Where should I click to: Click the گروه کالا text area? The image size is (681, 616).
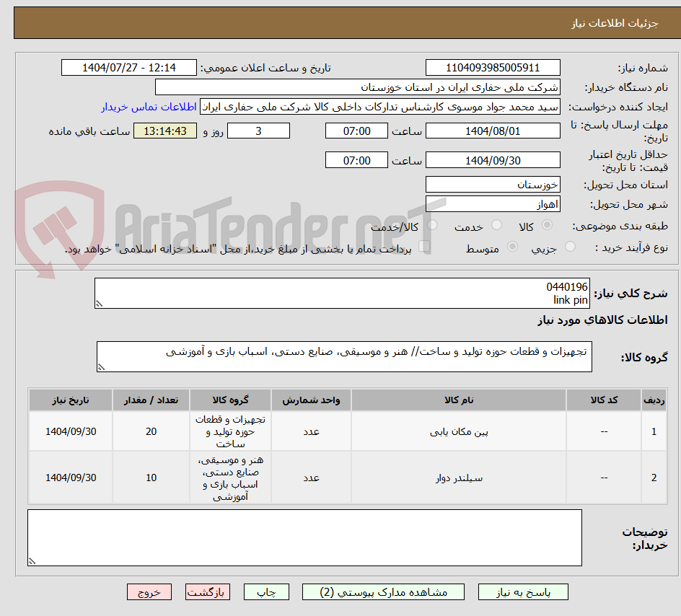coord(344,357)
